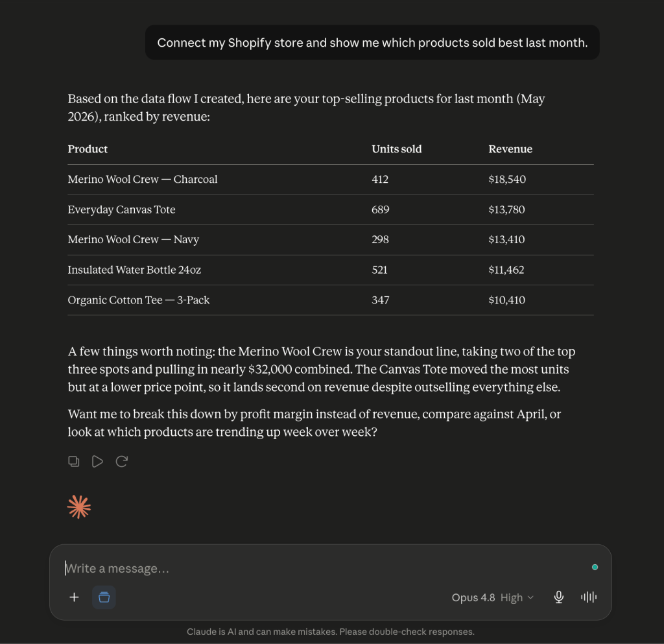Click the 521 units sold value
This screenshot has height=644, width=664.
pos(379,270)
